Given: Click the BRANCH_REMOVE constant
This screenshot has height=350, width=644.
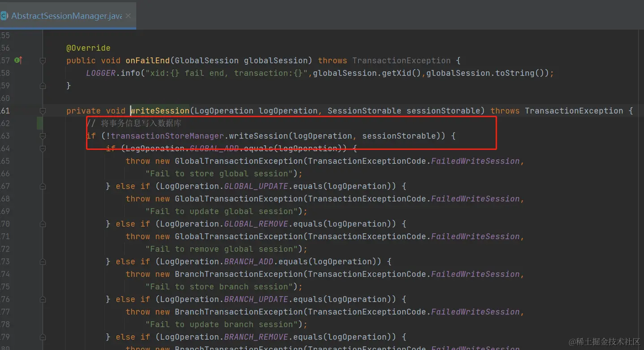Looking at the screenshot, I should click(256, 337).
